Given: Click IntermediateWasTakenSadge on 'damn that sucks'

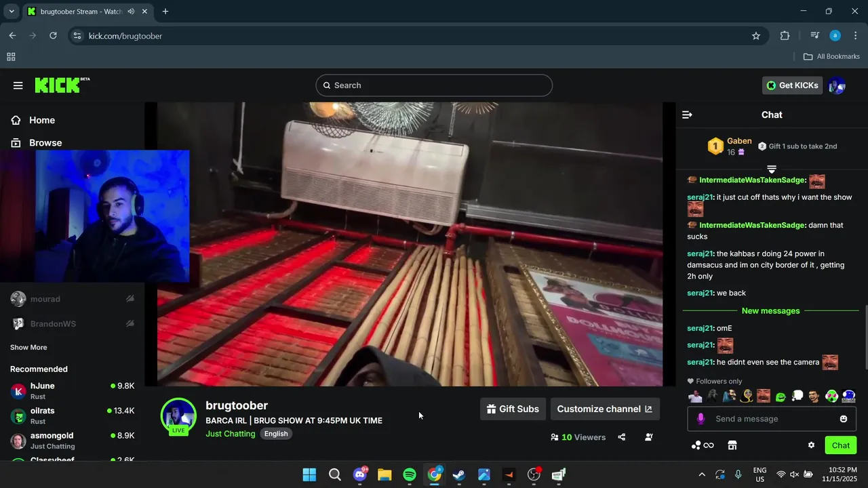Looking at the screenshot, I should [751, 225].
